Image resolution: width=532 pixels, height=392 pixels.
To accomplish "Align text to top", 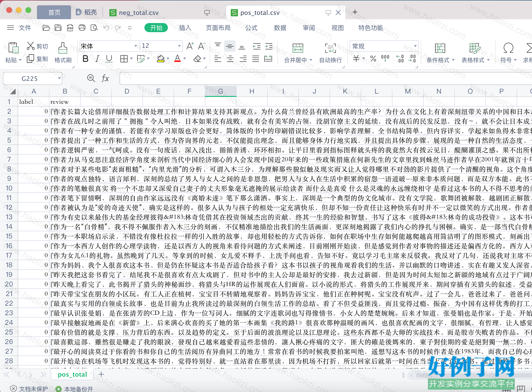I will tap(218, 46).
